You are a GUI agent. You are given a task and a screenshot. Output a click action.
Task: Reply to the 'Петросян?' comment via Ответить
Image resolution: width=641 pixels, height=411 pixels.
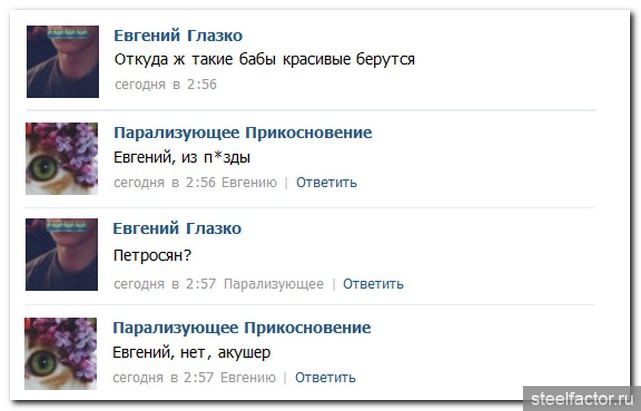click(x=373, y=284)
